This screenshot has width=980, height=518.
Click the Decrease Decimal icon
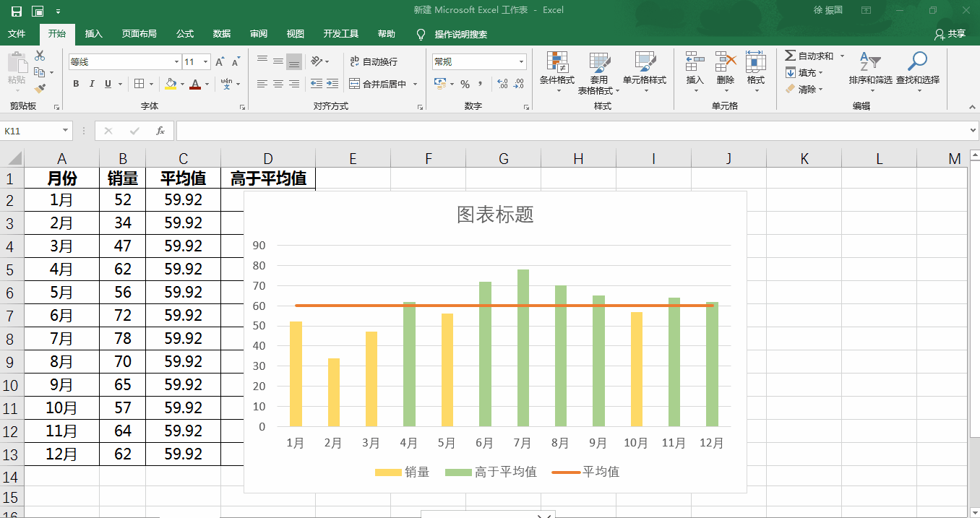pos(519,84)
